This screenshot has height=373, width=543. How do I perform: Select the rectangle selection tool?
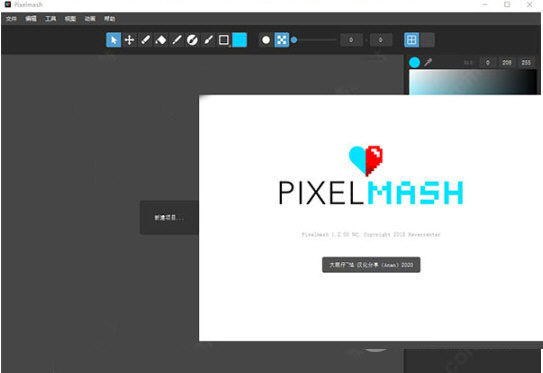pyautogui.click(x=224, y=40)
